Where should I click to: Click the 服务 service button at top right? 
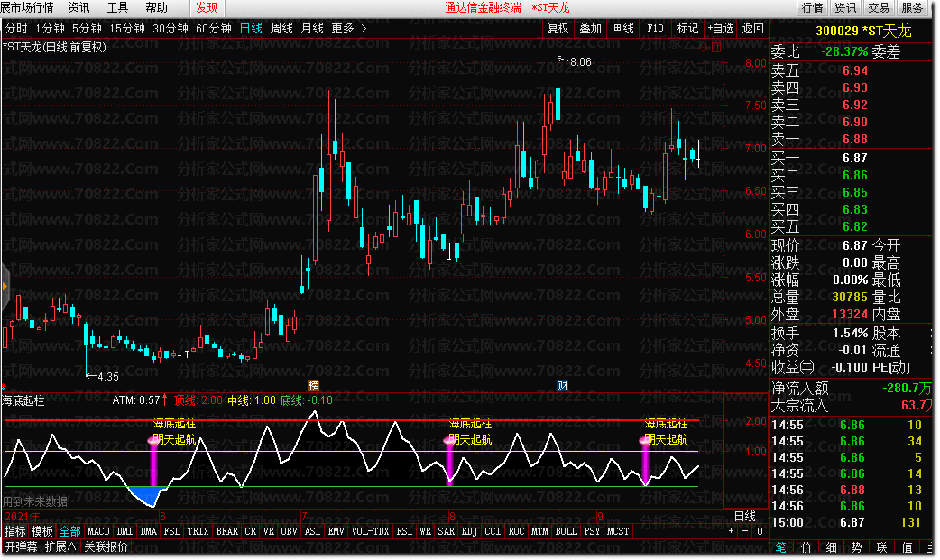912,8
